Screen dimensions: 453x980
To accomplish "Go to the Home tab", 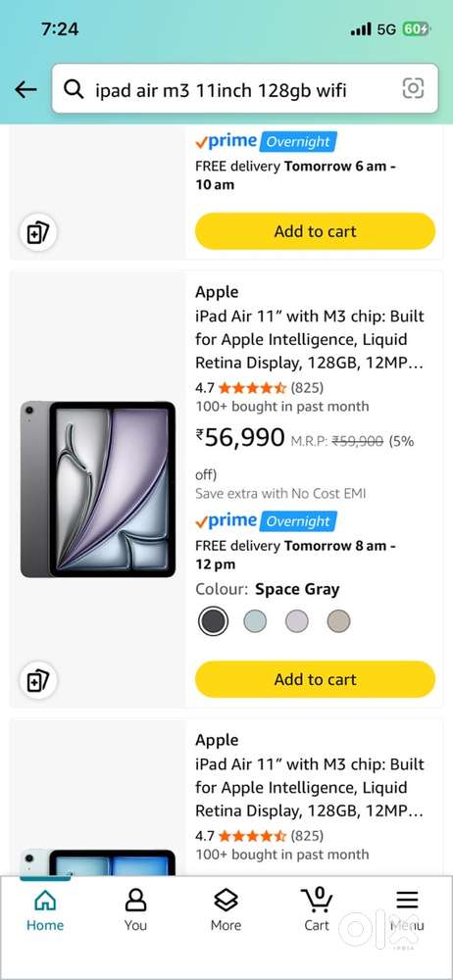I will click(x=45, y=909).
